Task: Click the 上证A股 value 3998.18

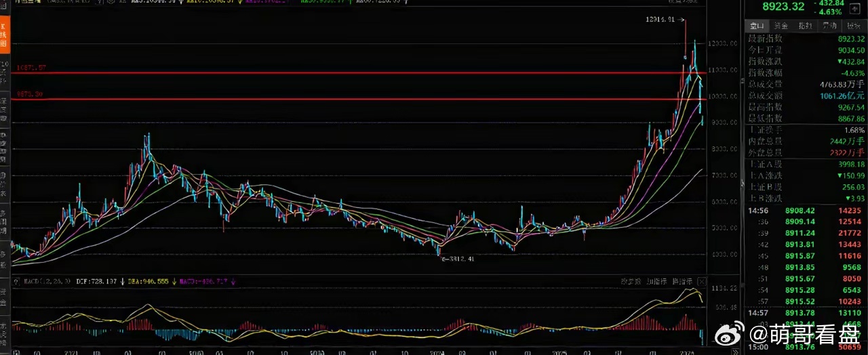Action: click(x=852, y=165)
